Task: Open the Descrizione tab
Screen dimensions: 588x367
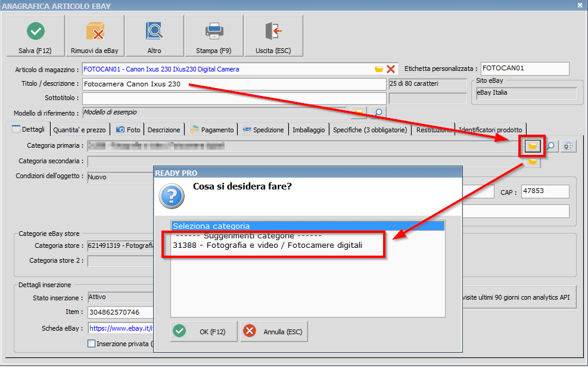Action: [164, 130]
